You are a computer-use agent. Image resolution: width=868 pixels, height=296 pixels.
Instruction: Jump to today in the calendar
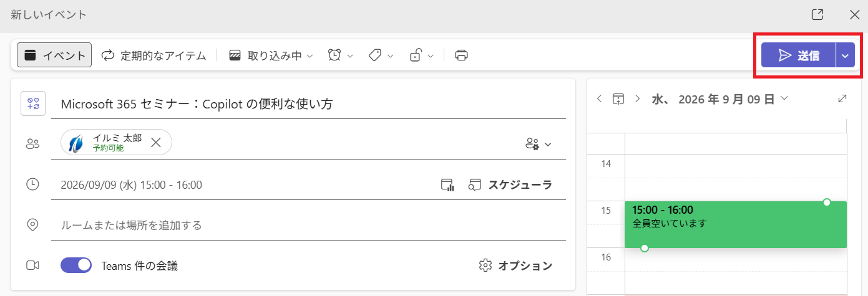coord(618,98)
